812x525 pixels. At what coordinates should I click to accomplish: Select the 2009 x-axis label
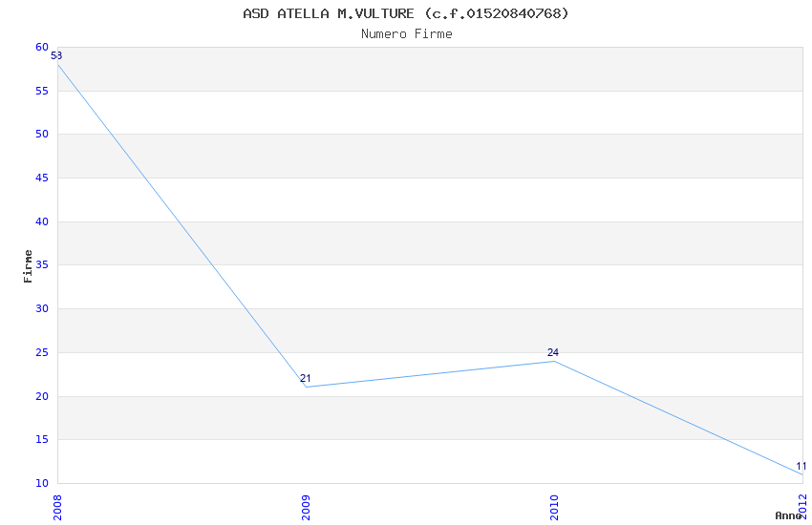point(306,506)
